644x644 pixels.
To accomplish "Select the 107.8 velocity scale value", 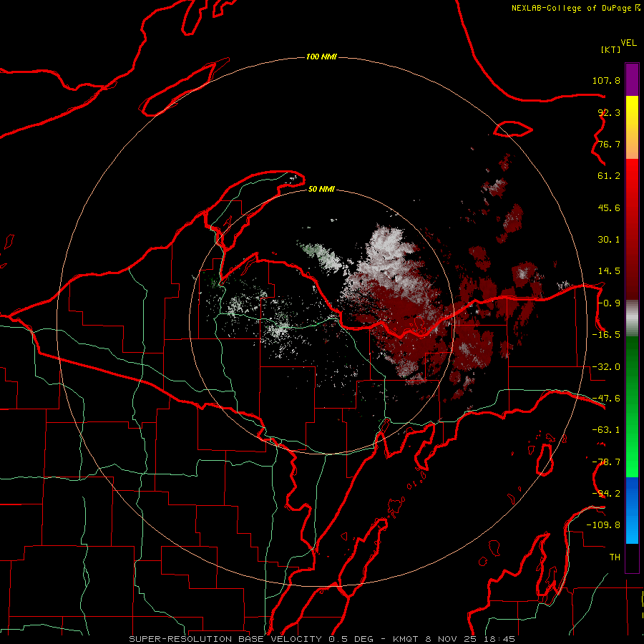I will click(x=606, y=80).
